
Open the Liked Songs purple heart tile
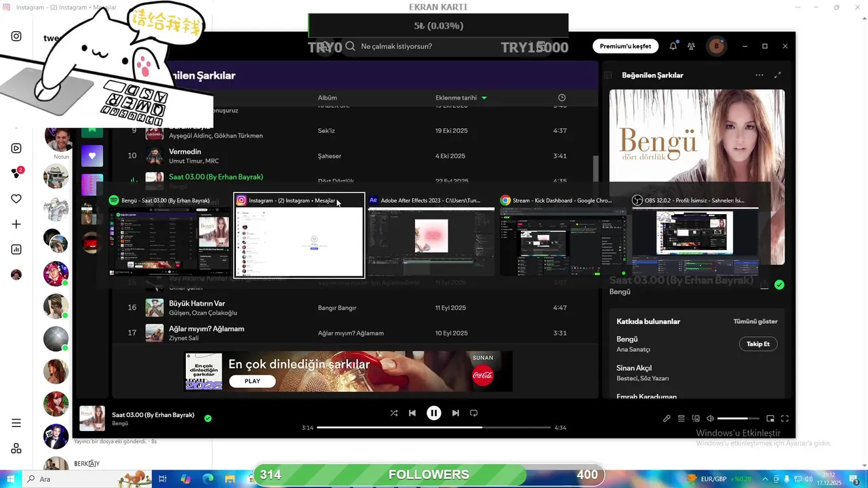[92, 156]
